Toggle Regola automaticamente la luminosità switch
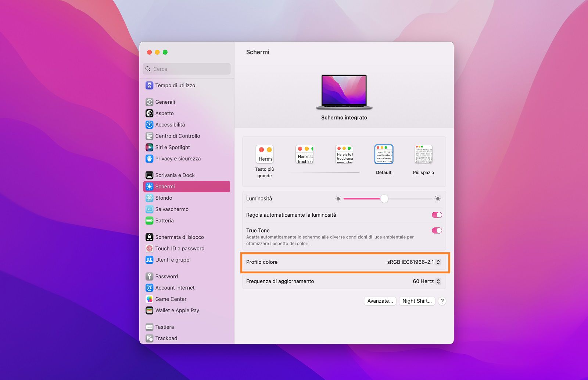Viewport: 588px width, 380px height. point(437,215)
